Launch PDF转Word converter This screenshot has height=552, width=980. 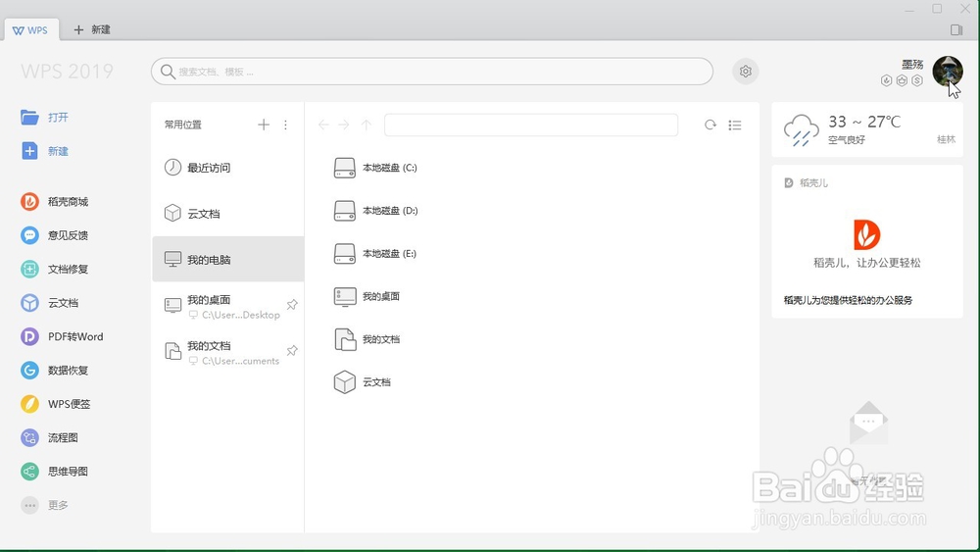[x=62, y=336]
